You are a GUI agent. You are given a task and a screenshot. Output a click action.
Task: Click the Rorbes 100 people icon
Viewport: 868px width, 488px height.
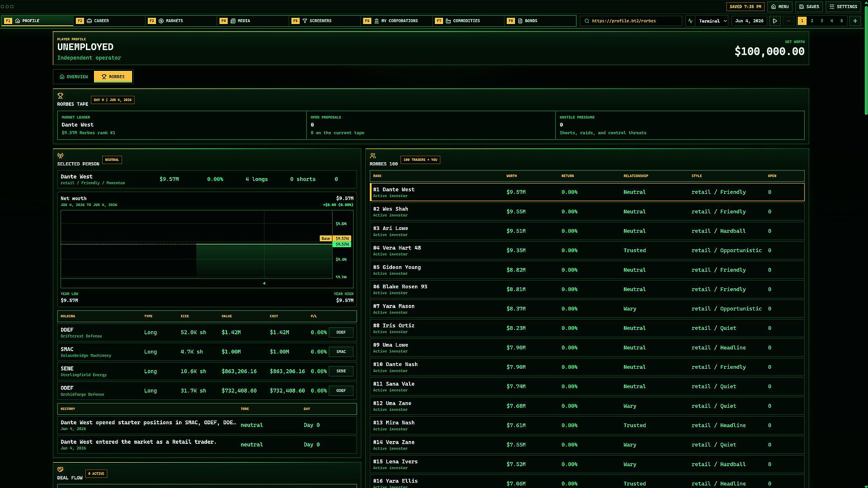tap(373, 155)
